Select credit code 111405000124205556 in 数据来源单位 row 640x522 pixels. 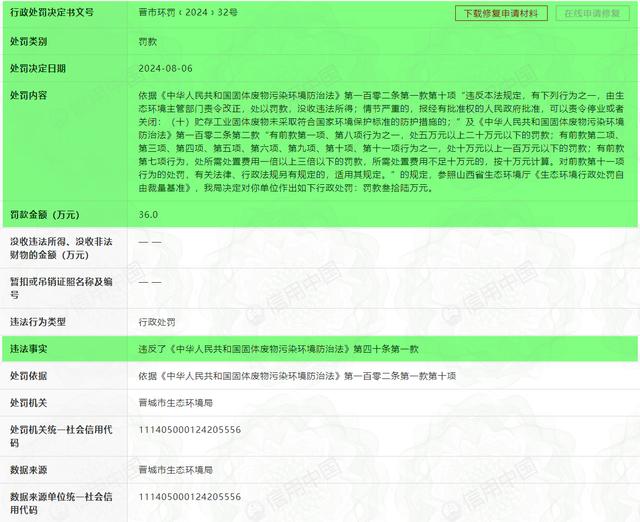tap(190, 497)
